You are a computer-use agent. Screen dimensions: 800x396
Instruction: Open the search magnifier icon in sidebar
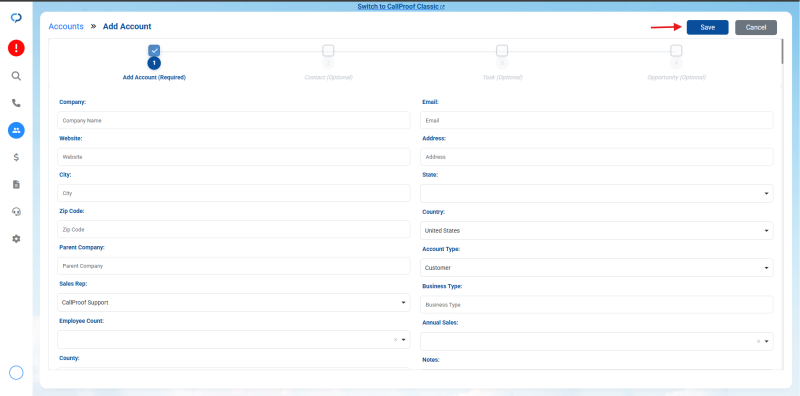[16, 76]
